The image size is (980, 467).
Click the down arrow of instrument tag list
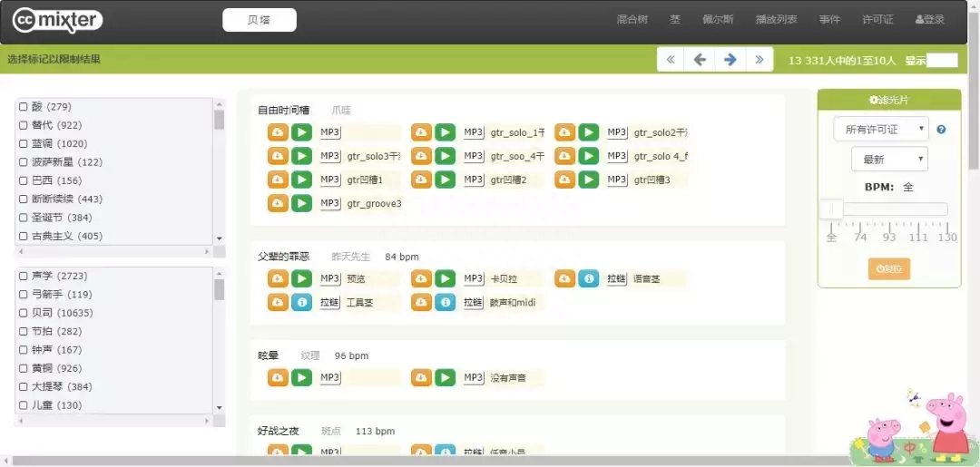click(219, 407)
